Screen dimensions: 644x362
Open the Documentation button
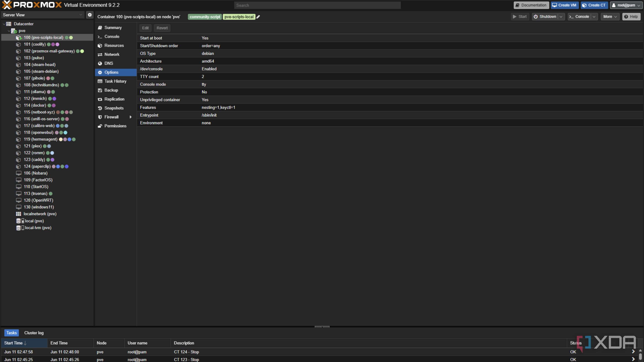531,5
